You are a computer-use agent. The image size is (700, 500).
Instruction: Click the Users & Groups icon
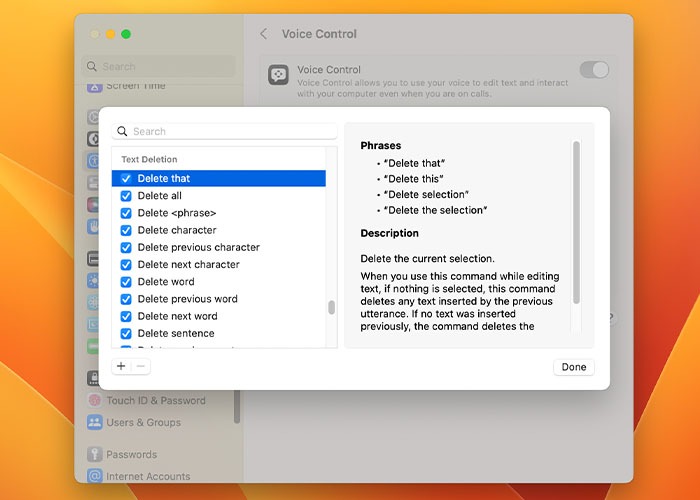[95, 422]
